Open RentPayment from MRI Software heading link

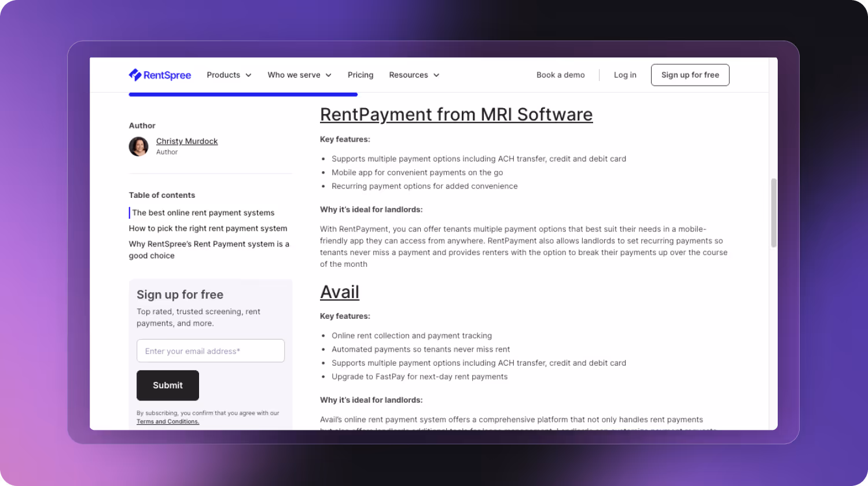click(457, 115)
